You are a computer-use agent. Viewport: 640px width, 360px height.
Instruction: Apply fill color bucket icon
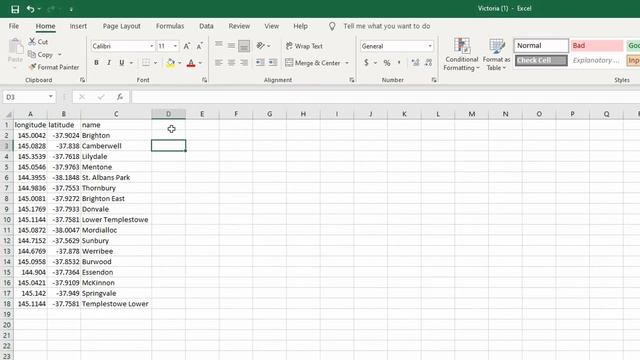click(x=171, y=63)
